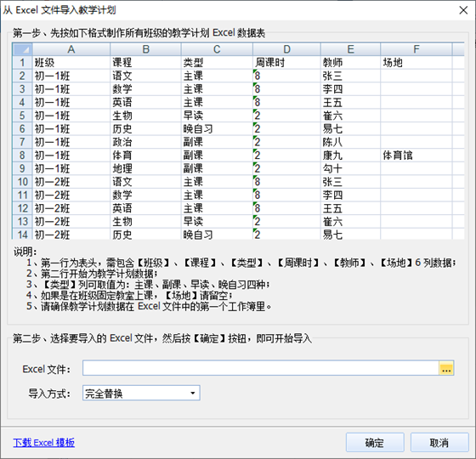
Task: Click the select-all corner of the sample sheet
Action: [22, 49]
